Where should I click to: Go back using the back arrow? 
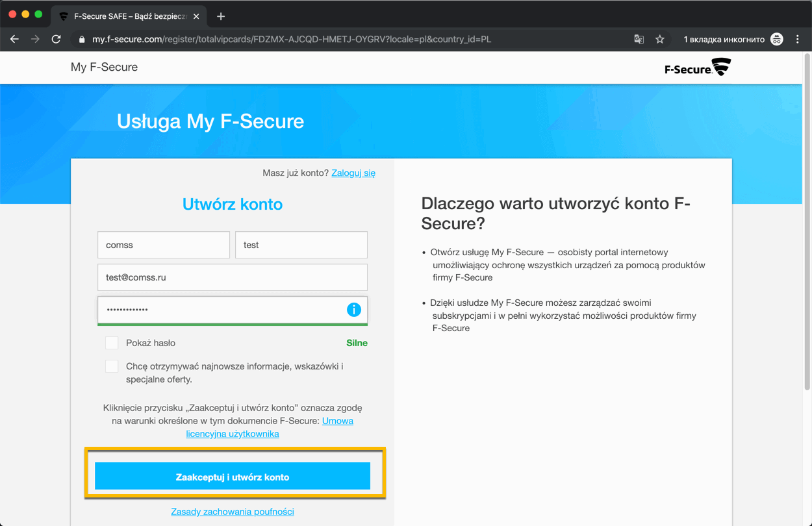(14, 39)
